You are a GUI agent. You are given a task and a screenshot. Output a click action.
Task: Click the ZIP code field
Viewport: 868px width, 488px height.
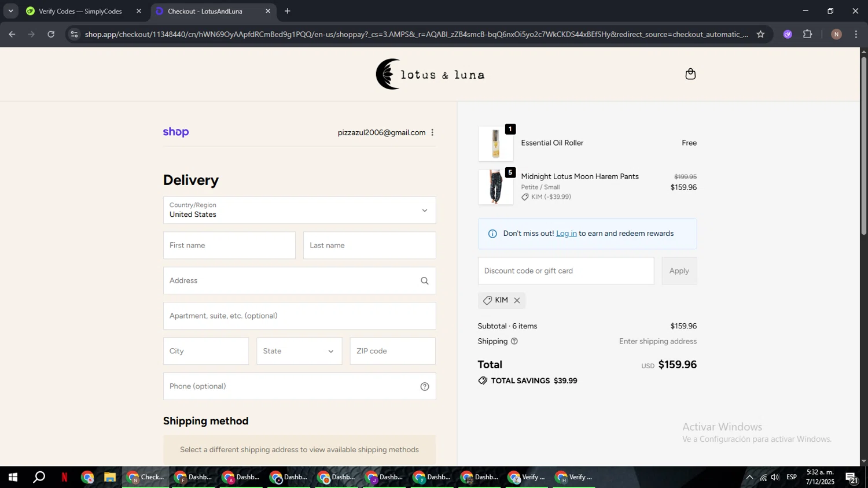pos(392,351)
